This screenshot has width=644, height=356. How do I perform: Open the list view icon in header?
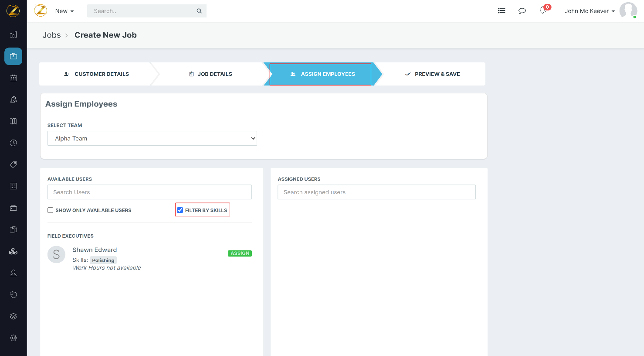click(502, 11)
